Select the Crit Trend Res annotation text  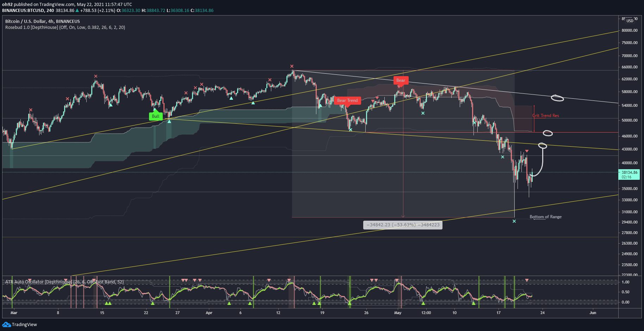tap(546, 116)
